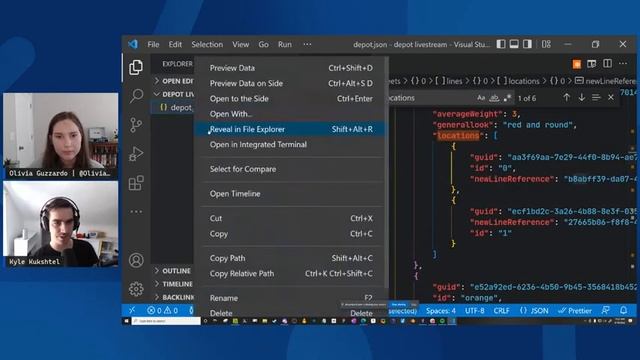Image resolution: width=640 pixels, height=360 pixels.
Task: Collapse the DEPOT LIVESTREAM folder section
Action: coord(173,94)
